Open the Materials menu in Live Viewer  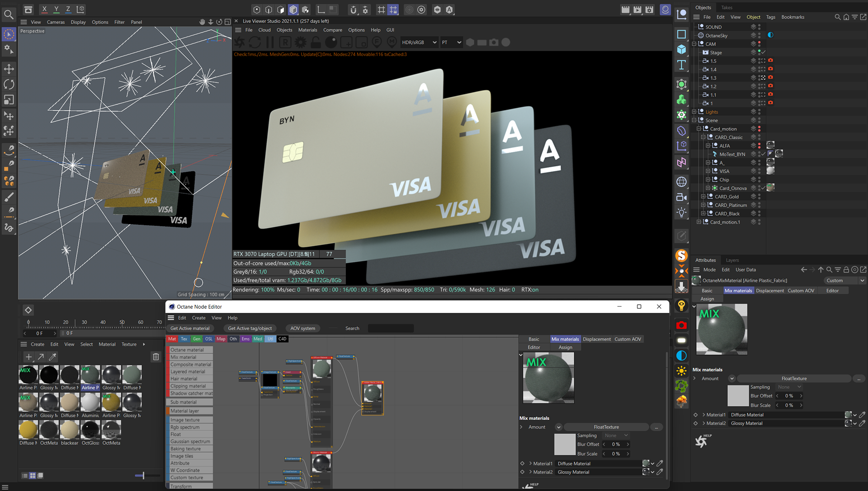click(307, 30)
